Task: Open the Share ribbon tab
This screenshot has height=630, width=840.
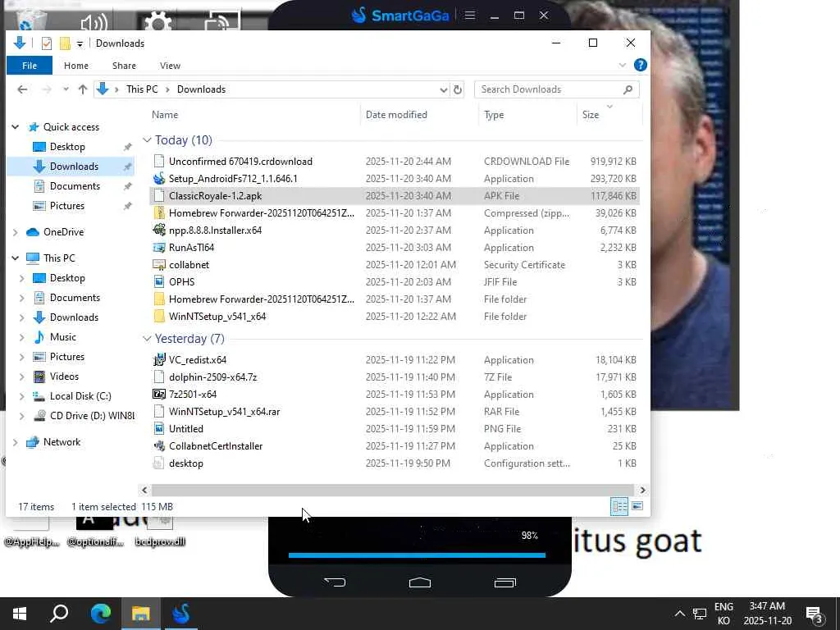Action: pyautogui.click(x=124, y=66)
